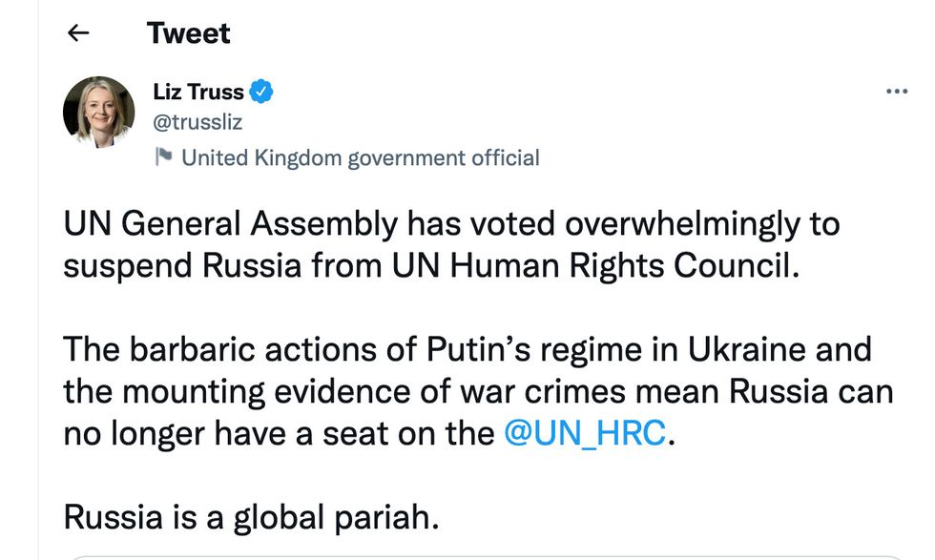
Task: Click the avatar thumbnail of Liz Truss
Action: [x=98, y=112]
